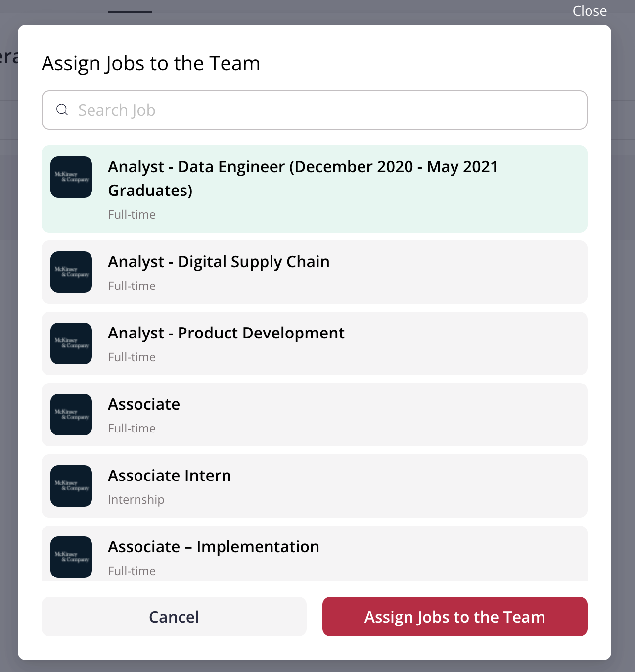Screen dimensions: 635x672
Task: Click the Cancel button
Action: click(174, 617)
